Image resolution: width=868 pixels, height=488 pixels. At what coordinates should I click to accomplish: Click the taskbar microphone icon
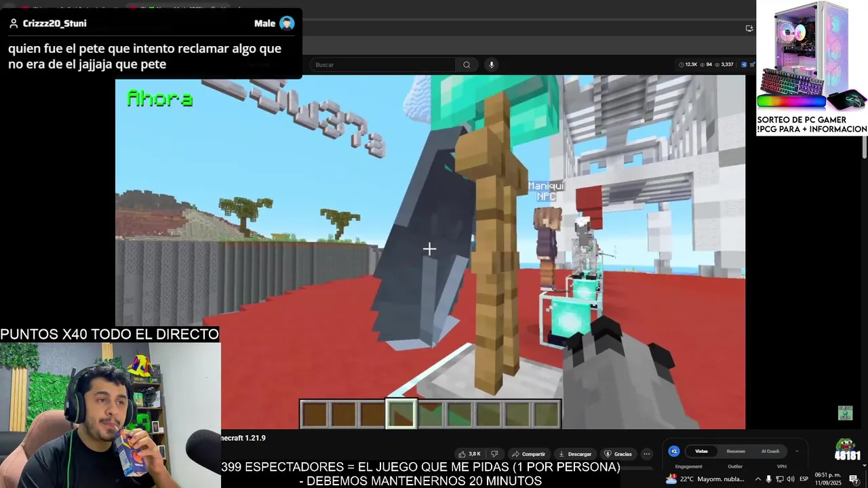pos(768,479)
